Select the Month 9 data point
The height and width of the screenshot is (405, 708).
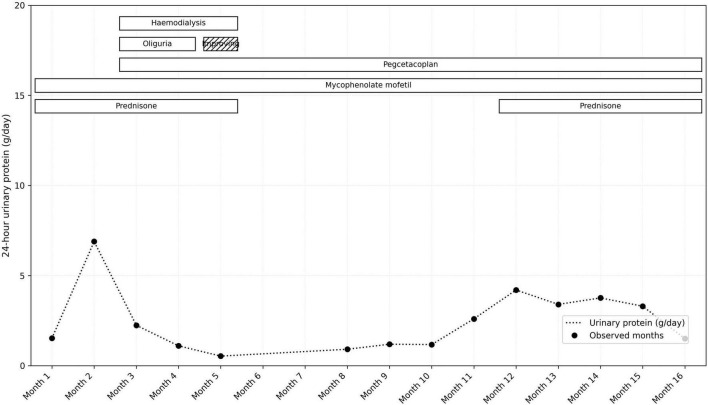coord(389,344)
